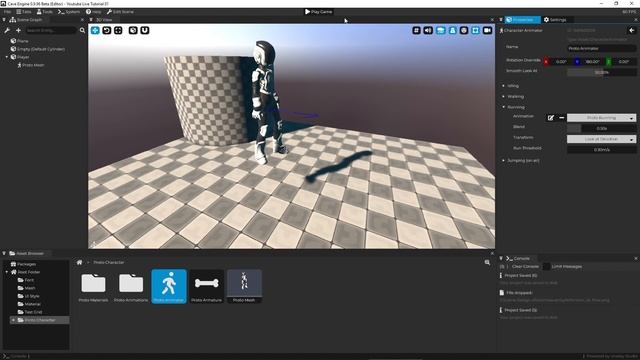Select Empty (Default Cylinder) entity
Viewport: 640px width, 360px height.
(x=41, y=49)
